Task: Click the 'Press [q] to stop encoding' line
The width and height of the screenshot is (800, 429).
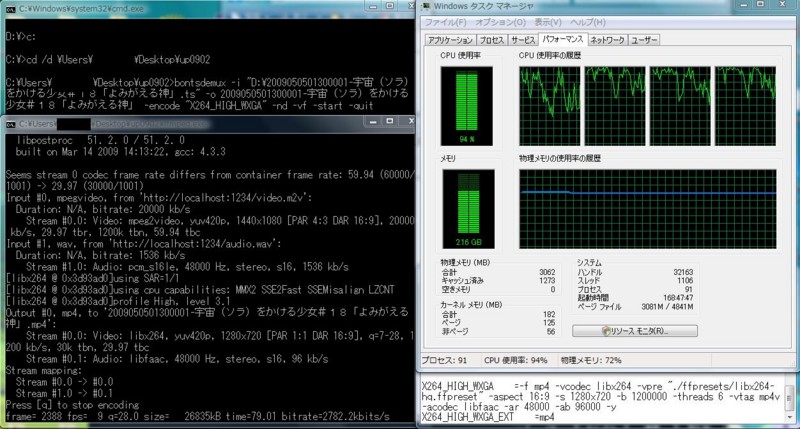Action: (x=72, y=405)
